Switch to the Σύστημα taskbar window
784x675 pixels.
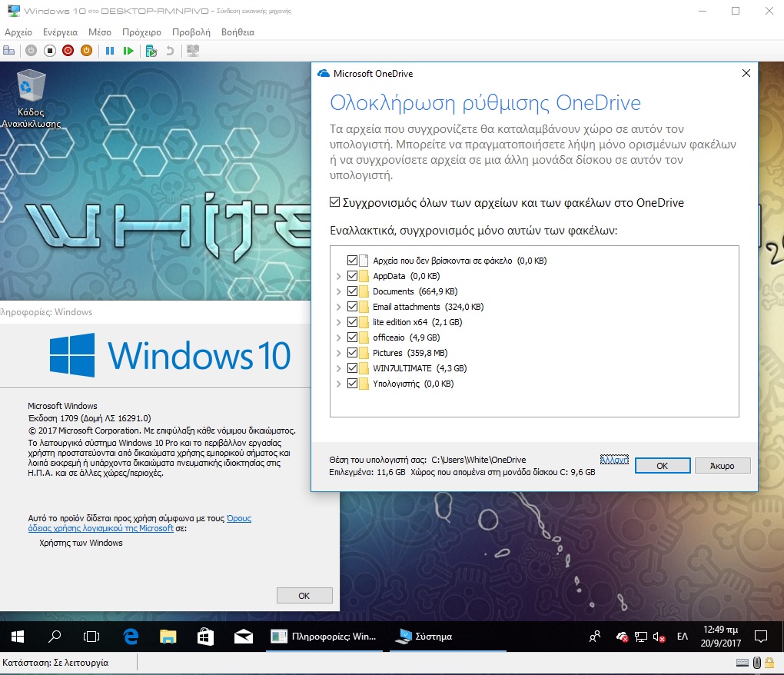pyautogui.click(x=448, y=637)
